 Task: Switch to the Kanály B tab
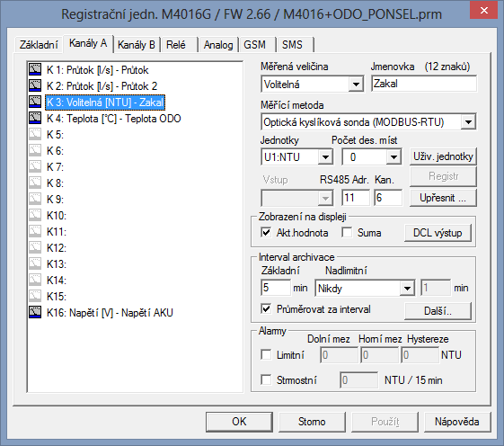pos(137,44)
